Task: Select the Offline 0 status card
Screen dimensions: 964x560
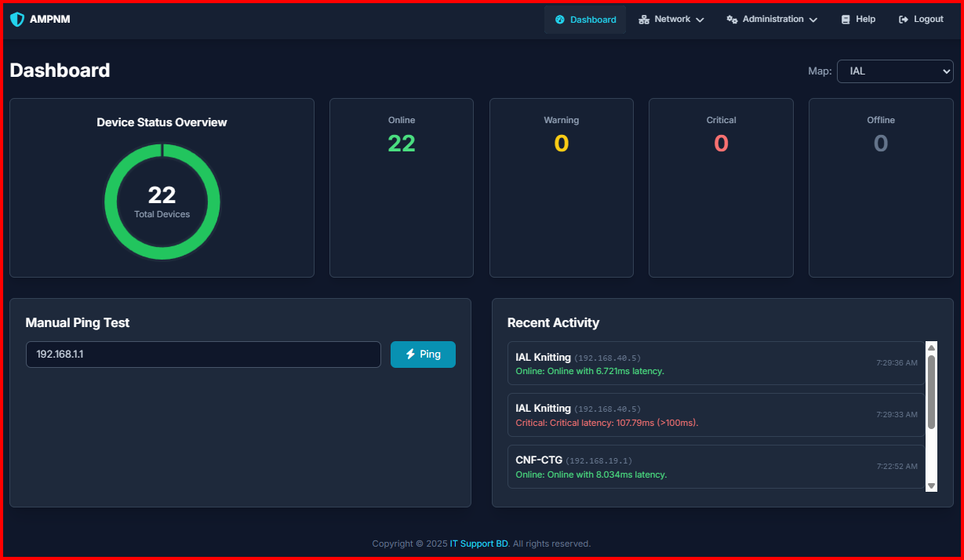Action: pyautogui.click(x=881, y=187)
